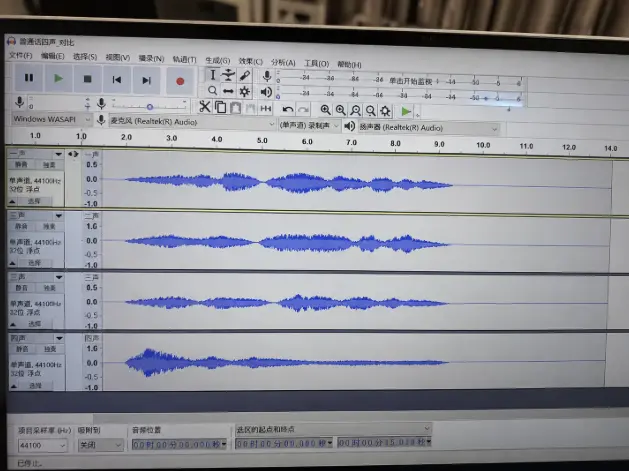The width and height of the screenshot is (629, 471).
Task: Open the 视图(V) menu
Action: click(118, 58)
